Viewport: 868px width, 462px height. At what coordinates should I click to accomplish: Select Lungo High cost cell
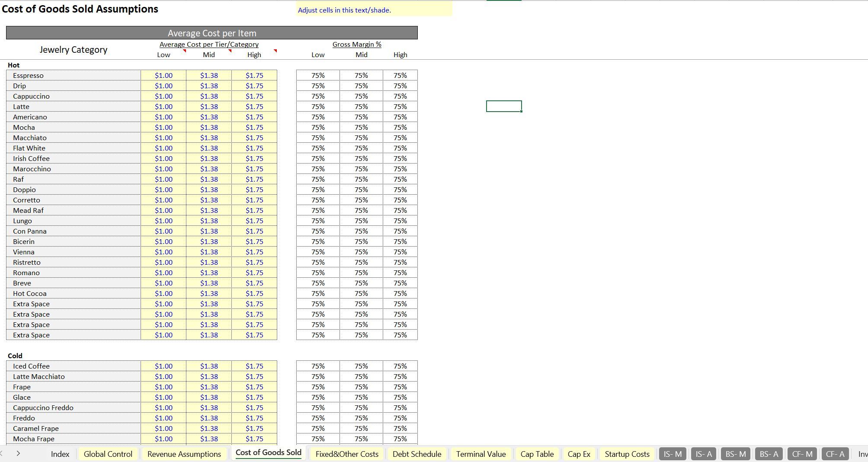[x=254, y=221]
